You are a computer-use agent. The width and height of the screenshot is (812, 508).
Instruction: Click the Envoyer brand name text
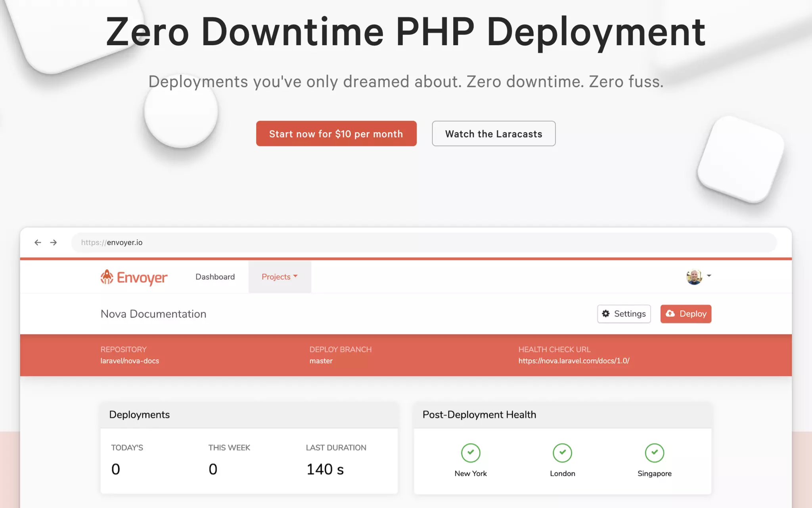point(142,278)
